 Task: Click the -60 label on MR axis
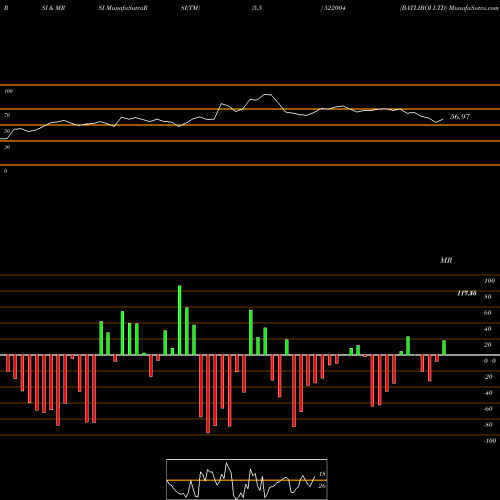(488, 409)
